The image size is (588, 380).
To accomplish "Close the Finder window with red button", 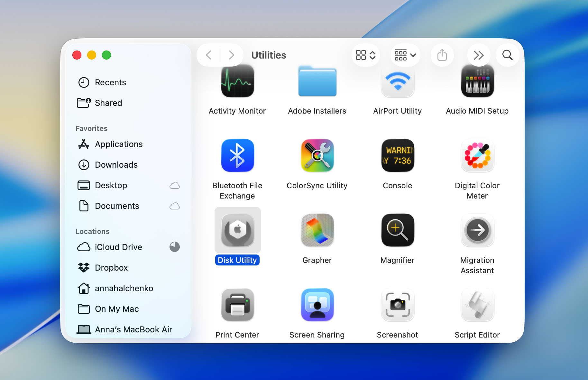I will coord(77,55).
